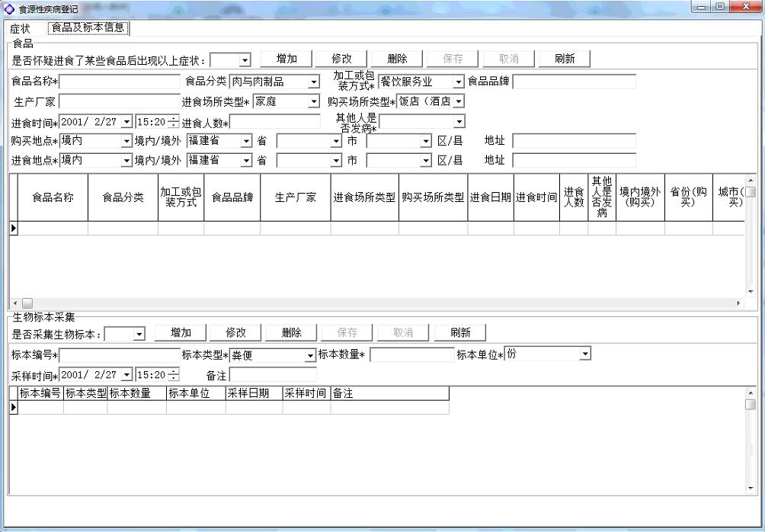Image resolution: width=765 pixels, height=532 pixels.
Task: Click the food grid vertical scrollbar down arrow
Action: click(751, 291)
